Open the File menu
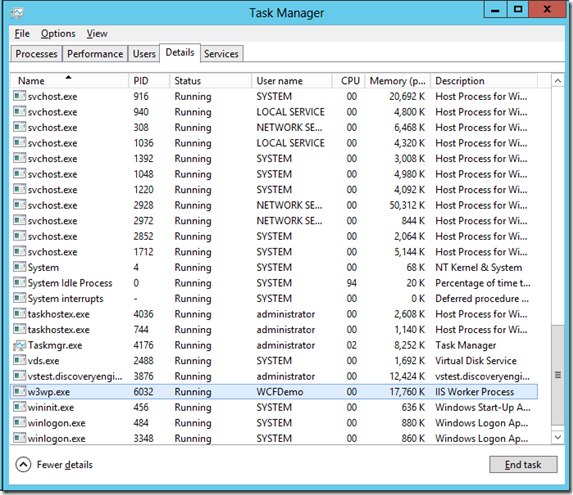573x495 pixels. [22, 34]
